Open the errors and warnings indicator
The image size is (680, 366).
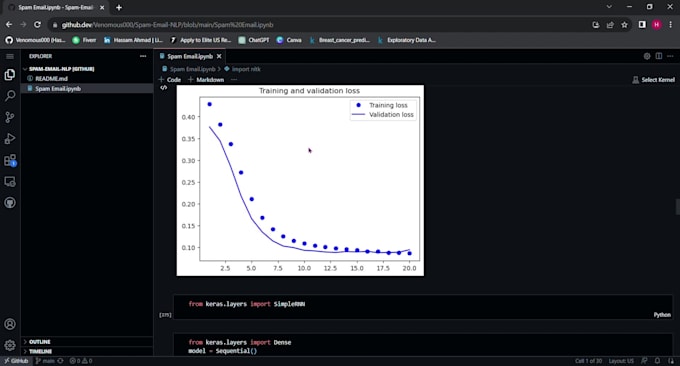tap(81, 361)
